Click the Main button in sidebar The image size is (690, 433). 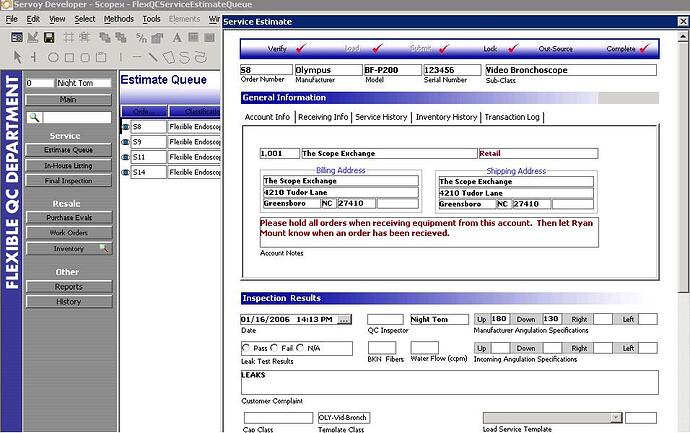69,99
